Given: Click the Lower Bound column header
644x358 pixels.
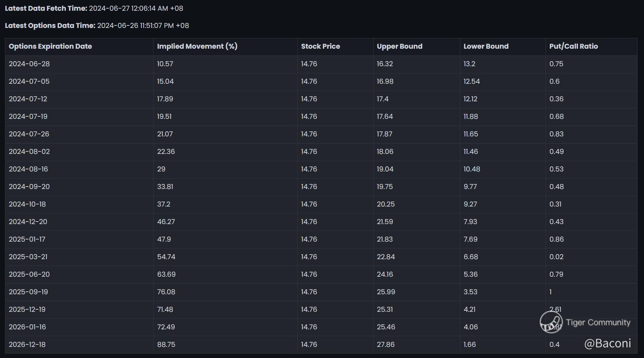Looking at the screenshot, I should 486,47.
